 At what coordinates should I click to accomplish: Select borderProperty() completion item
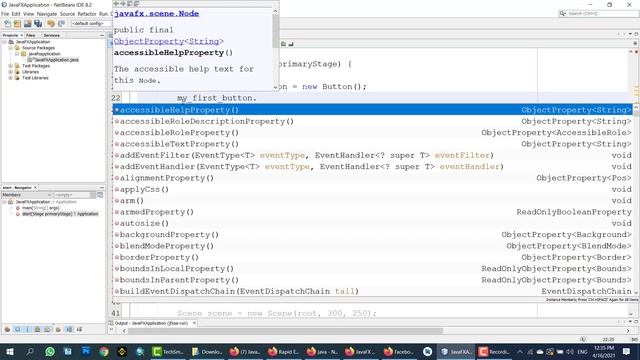373,258
